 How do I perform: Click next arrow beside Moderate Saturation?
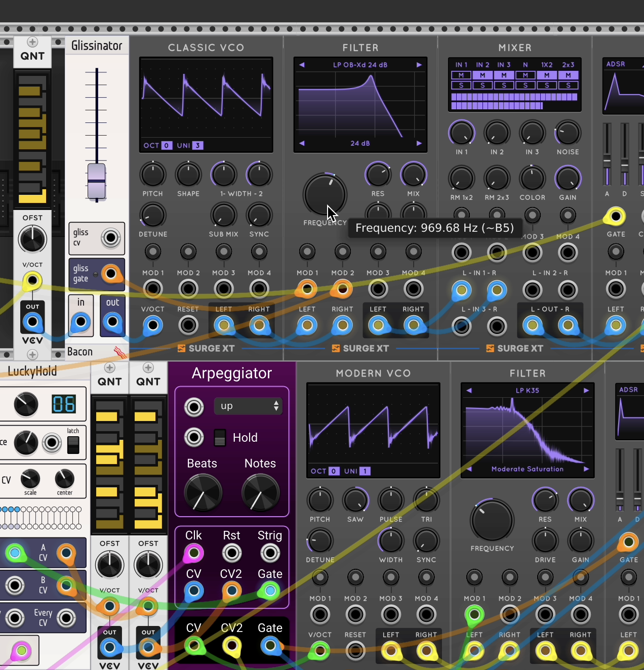(x=586, y=469)
